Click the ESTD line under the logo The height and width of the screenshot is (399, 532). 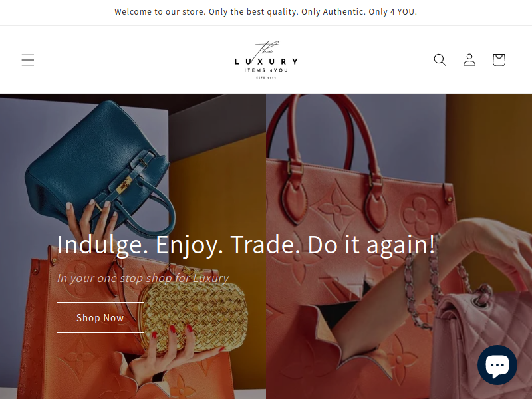[x=266, y=78]
